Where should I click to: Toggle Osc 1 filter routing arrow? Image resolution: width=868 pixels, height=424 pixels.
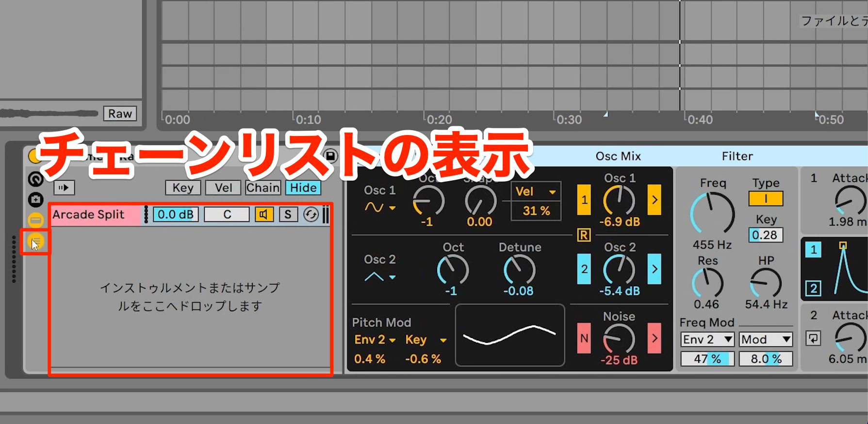[655, 200]
